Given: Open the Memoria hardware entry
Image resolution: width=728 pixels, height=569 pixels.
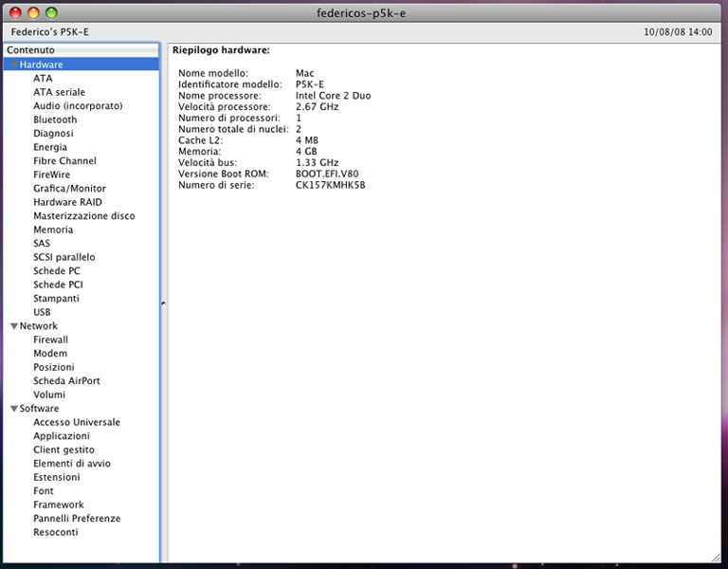Looking at the screenshot, I should (x=53, y=229).
